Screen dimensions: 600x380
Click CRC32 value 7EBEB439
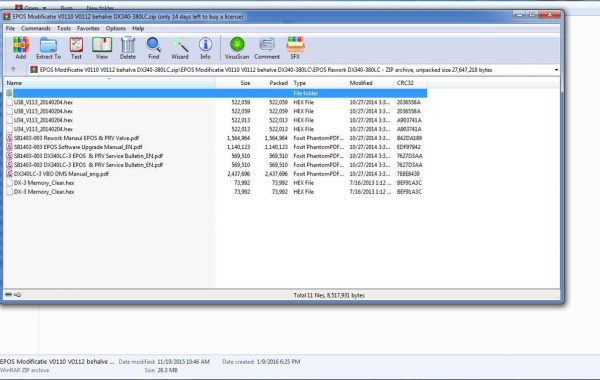408,174
